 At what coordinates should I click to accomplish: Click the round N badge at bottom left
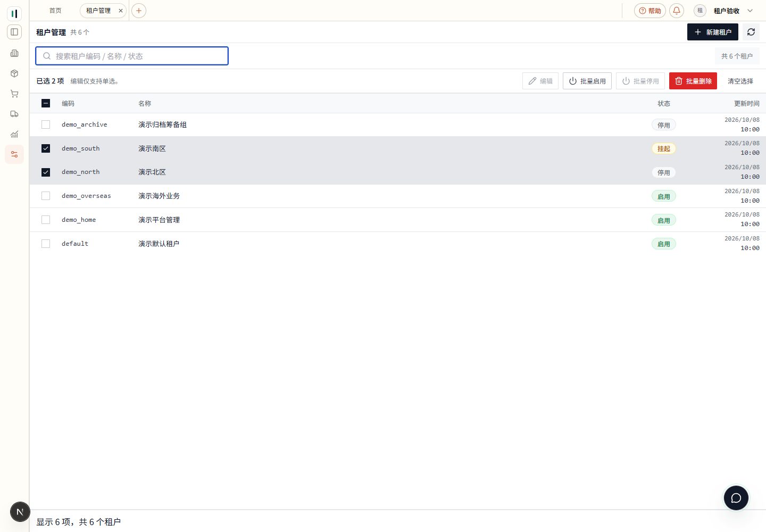(x=20, y=512)
